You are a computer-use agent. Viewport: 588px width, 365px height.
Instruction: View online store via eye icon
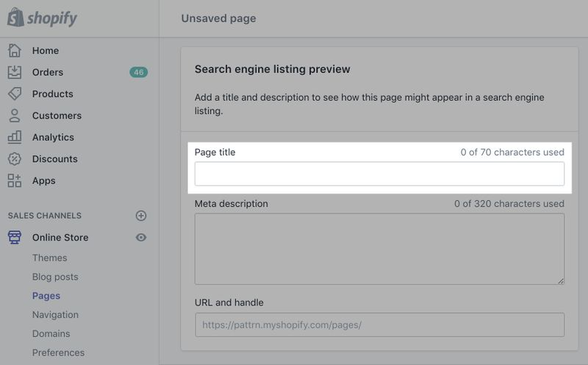click(141, 237)
